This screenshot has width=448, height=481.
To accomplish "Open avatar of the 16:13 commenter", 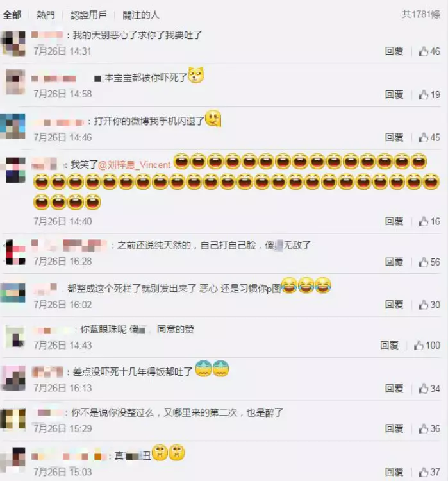I will coord(13,378).
